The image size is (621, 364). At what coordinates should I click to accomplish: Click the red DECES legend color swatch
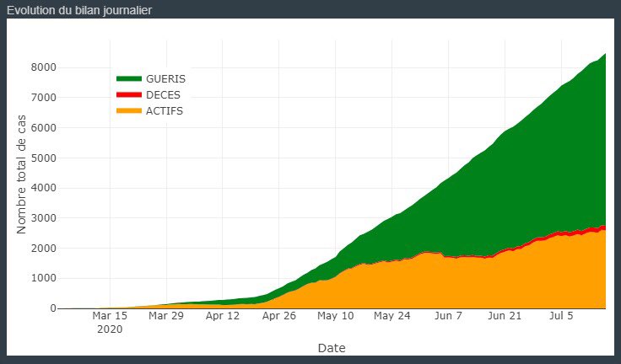pyautogui.click(x=129, y=95)
